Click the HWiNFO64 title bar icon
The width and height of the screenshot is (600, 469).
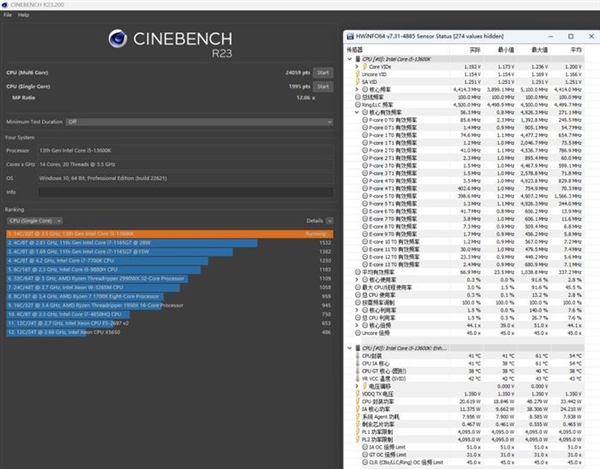[x=351, y=36]
